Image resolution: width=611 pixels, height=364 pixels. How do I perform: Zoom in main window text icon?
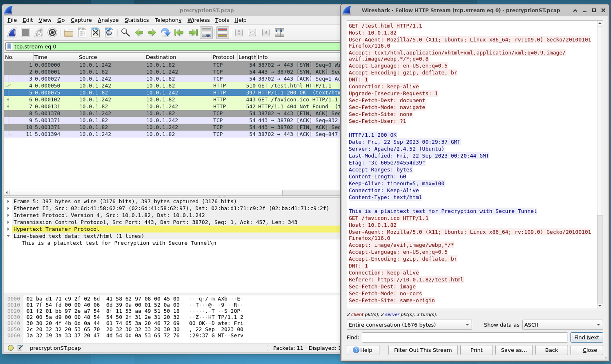pos(239,33)
